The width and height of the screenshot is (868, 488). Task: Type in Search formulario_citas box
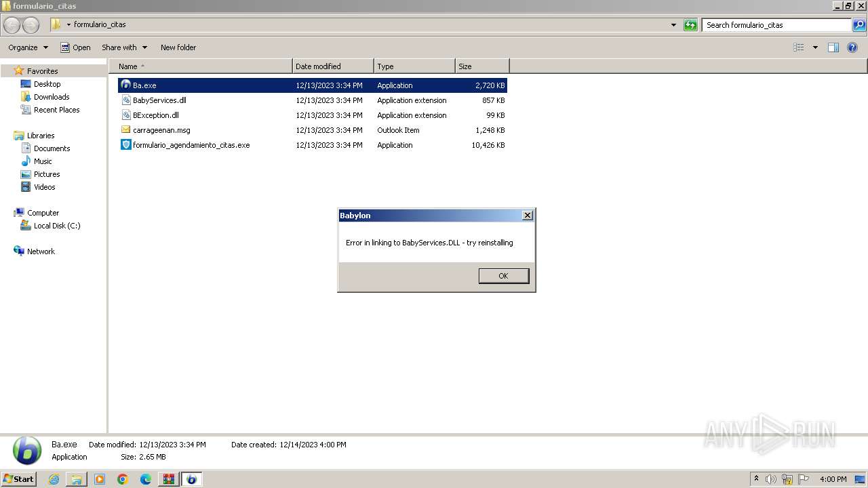pos(777,25)
